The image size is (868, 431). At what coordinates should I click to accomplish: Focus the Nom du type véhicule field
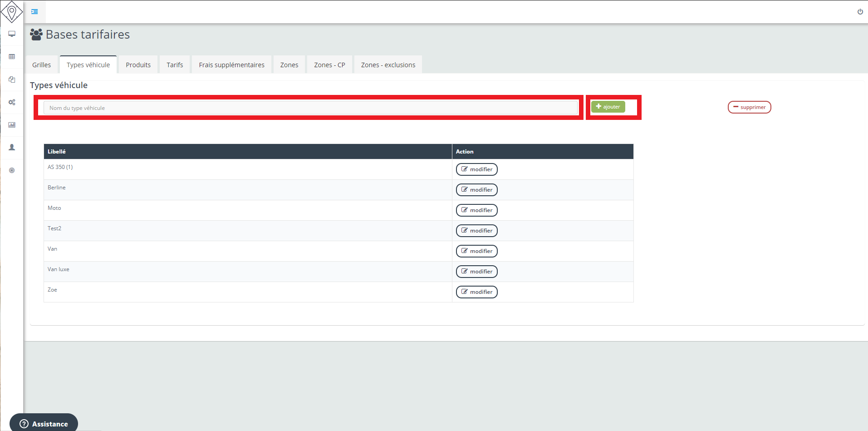coord(310,108)
